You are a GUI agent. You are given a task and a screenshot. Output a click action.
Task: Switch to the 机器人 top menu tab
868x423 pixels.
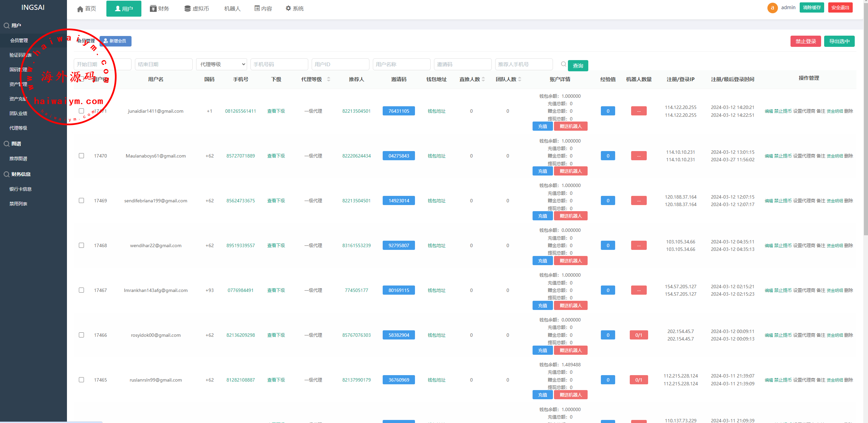click(232, 9)
